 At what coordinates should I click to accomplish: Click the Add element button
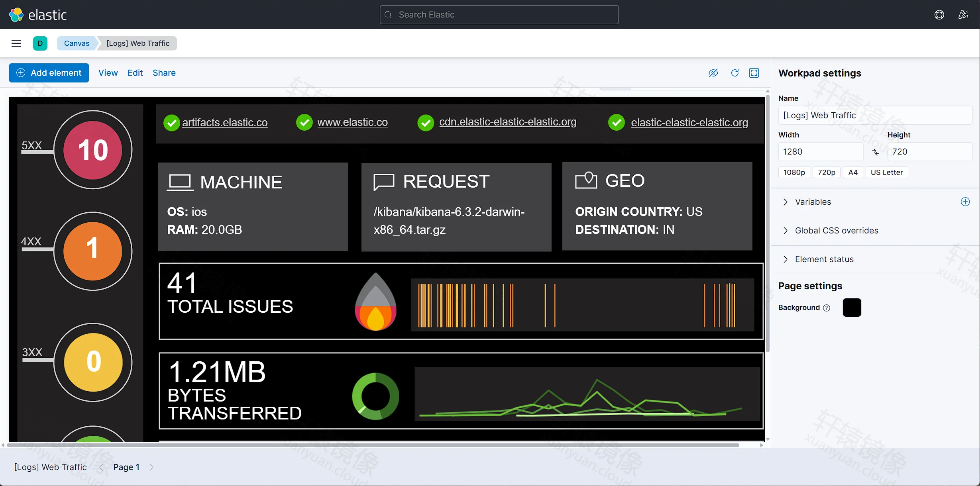[x=49, y=73]
